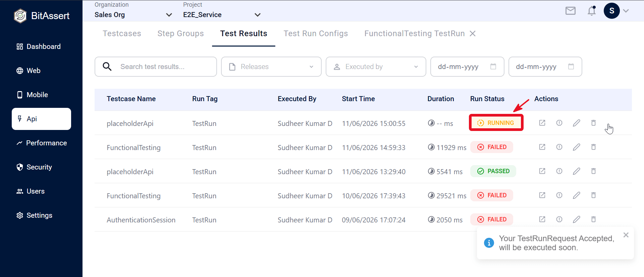Delete the FunctionalTesting 14:59:33 result
Screen dimensions: 644x277
click(x=593, y=147)
